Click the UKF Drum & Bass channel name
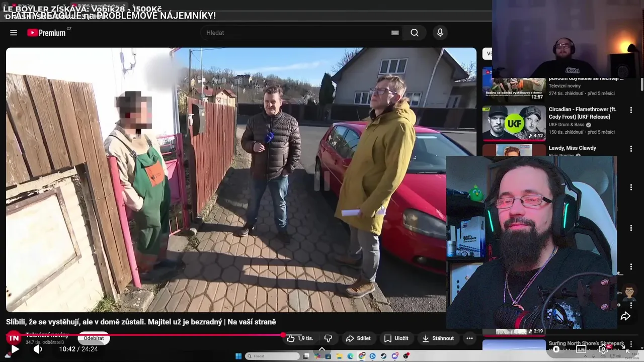The image size is (644, 362). [x=567, y=125]
